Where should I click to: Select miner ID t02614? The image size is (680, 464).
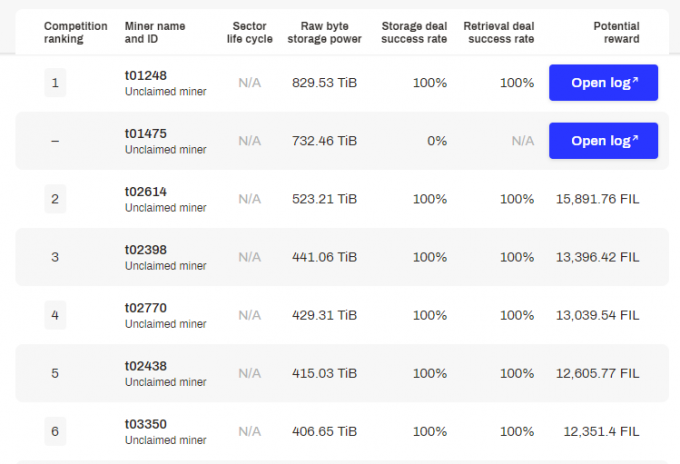(146, 192)
